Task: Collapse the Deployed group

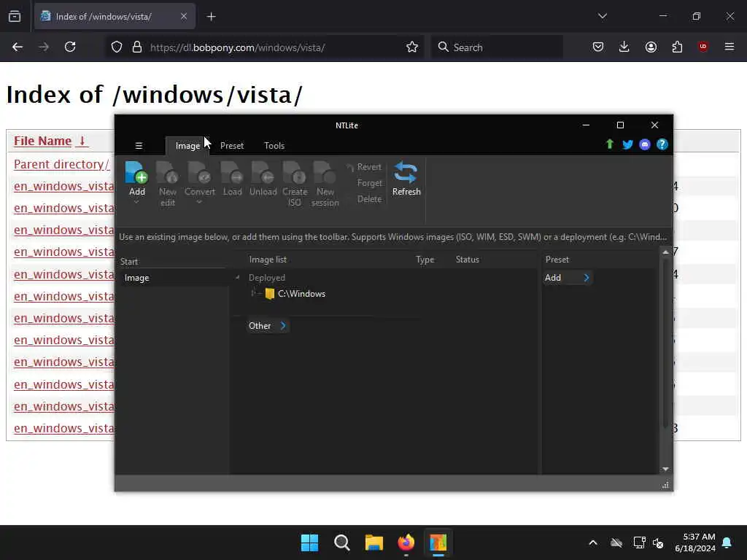Action: (237, 278)
